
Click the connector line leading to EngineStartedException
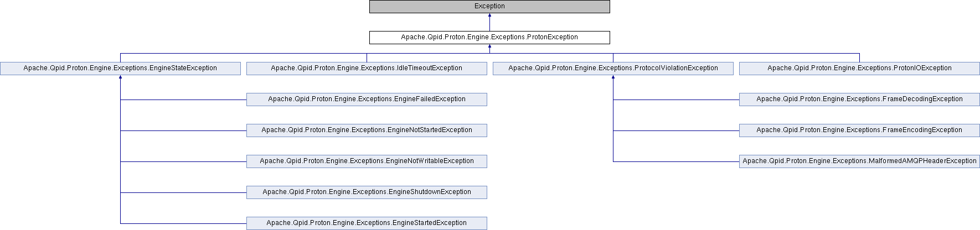183,223
